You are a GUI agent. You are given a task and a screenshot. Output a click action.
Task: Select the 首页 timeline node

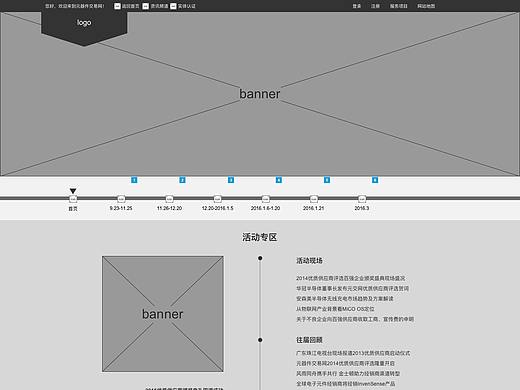point(73,199)
